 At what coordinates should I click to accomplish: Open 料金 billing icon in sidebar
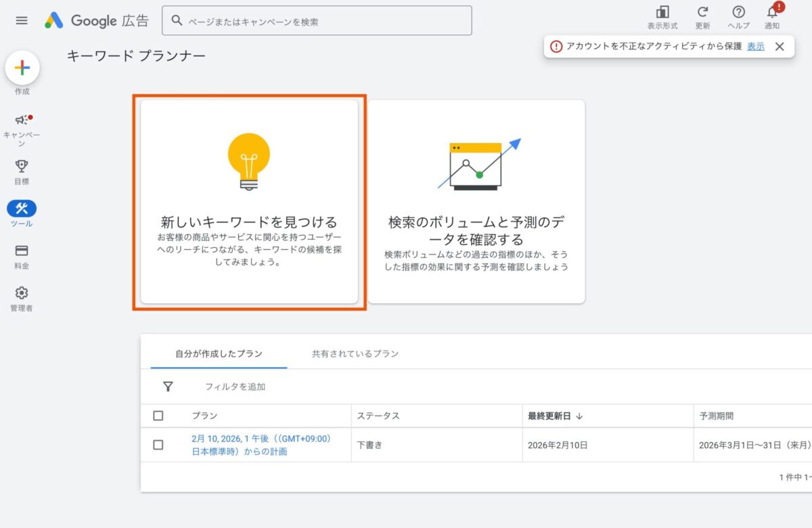click(x=22, y=251)
